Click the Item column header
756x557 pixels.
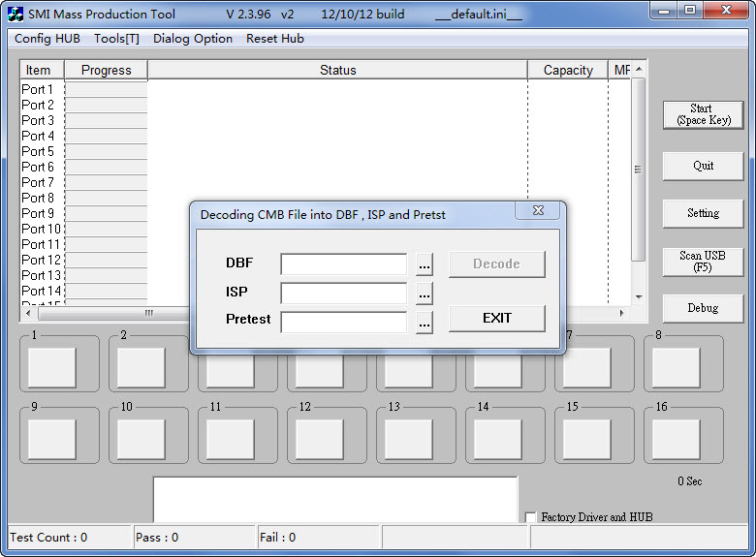[42, 71]
